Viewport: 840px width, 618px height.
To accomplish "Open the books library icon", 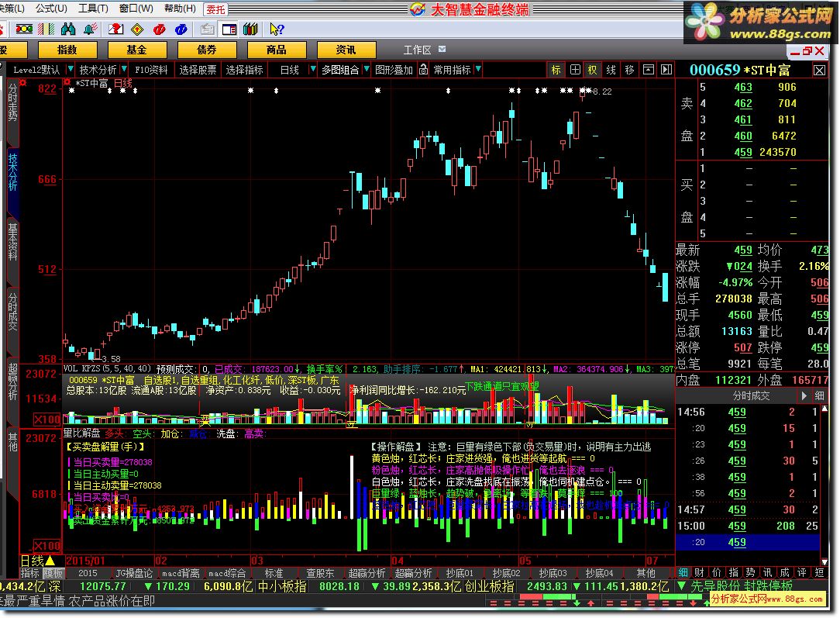I will 250,29.
